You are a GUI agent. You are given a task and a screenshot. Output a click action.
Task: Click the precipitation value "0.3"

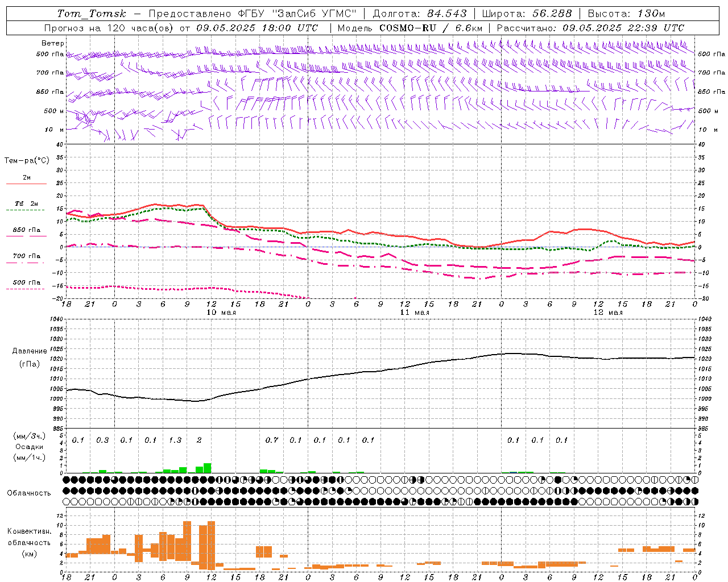click(102, 440)
